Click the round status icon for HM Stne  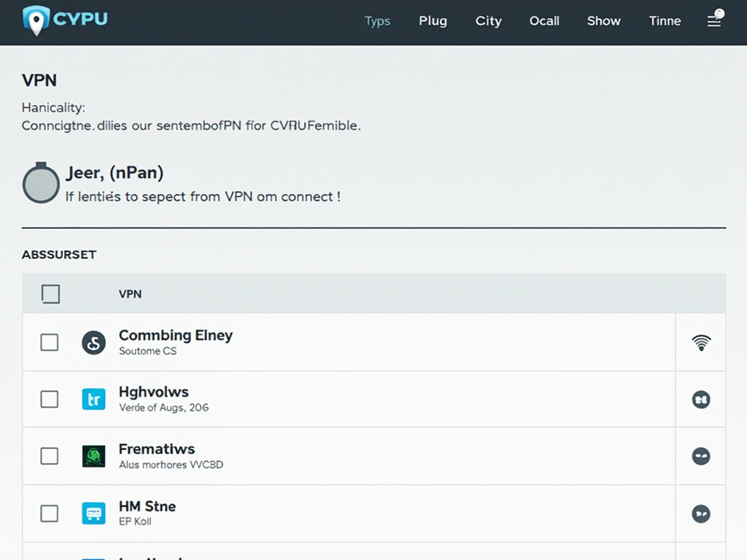pos(701,514)
